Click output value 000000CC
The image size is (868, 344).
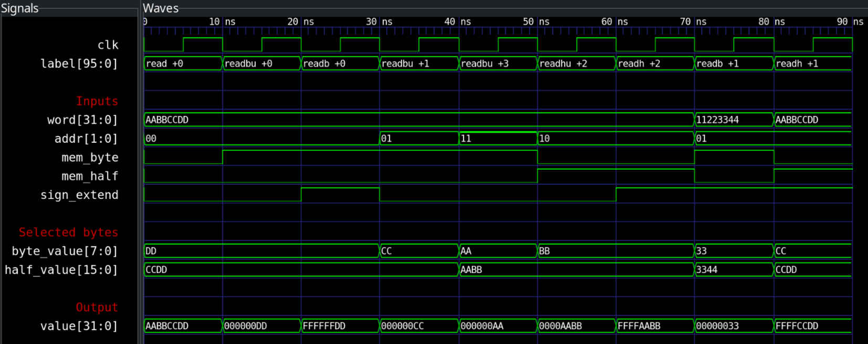[x=419, y=326]
